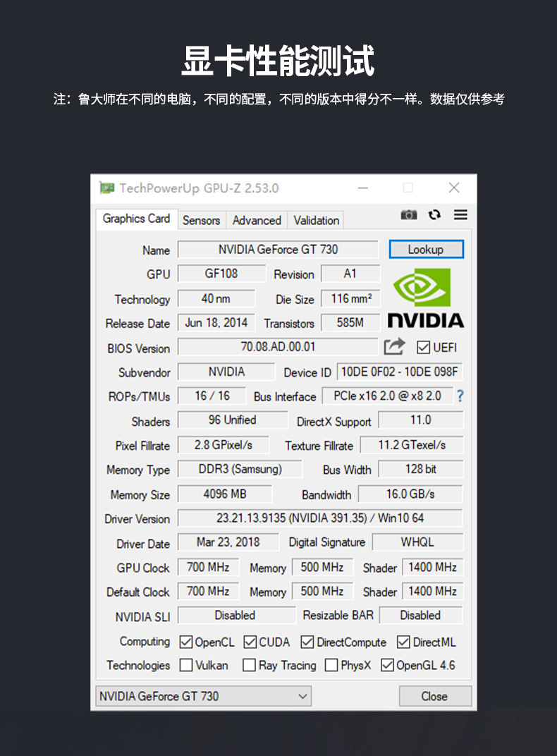This screenshot has height=756, width=557.
Task: Switch to the Advanced tab
Action: 257,220
